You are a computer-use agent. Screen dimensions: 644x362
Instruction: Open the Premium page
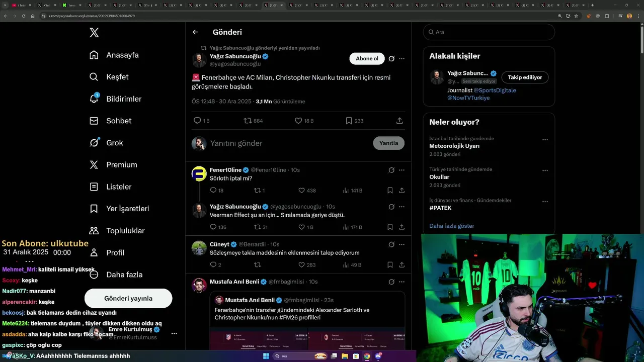pyautogui.click(x=113, y=164)
